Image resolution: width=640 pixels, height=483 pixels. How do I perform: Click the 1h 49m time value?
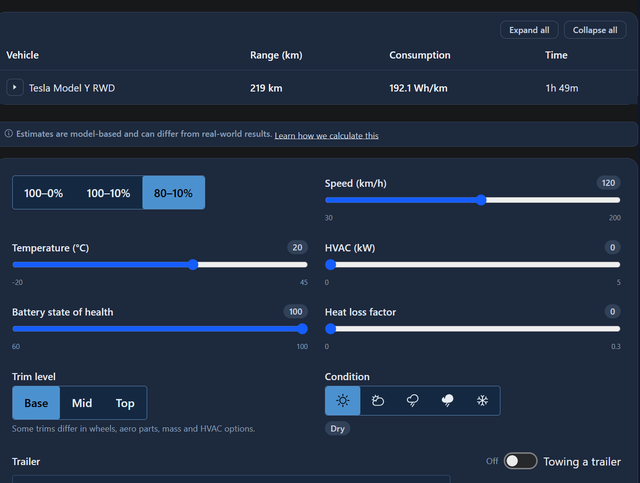coord(562,88)
